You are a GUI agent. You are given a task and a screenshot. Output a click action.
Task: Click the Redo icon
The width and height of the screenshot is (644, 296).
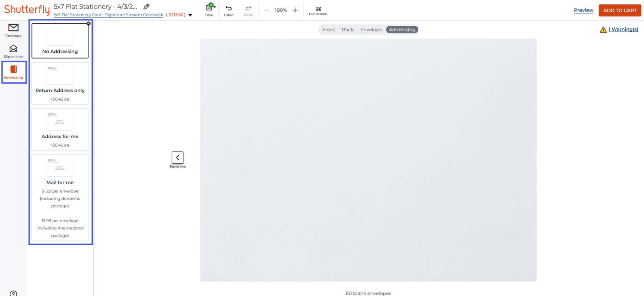click(x=248, y=10)
